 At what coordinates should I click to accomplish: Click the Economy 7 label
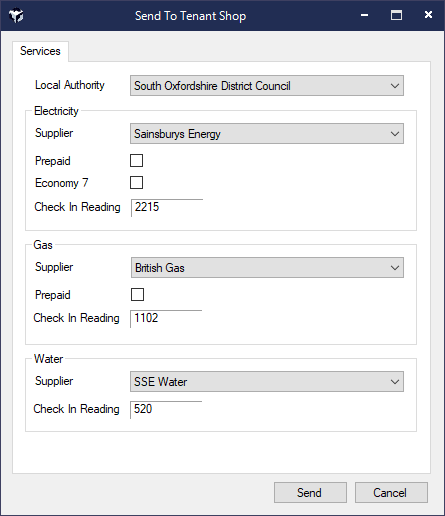click(62, 183)
